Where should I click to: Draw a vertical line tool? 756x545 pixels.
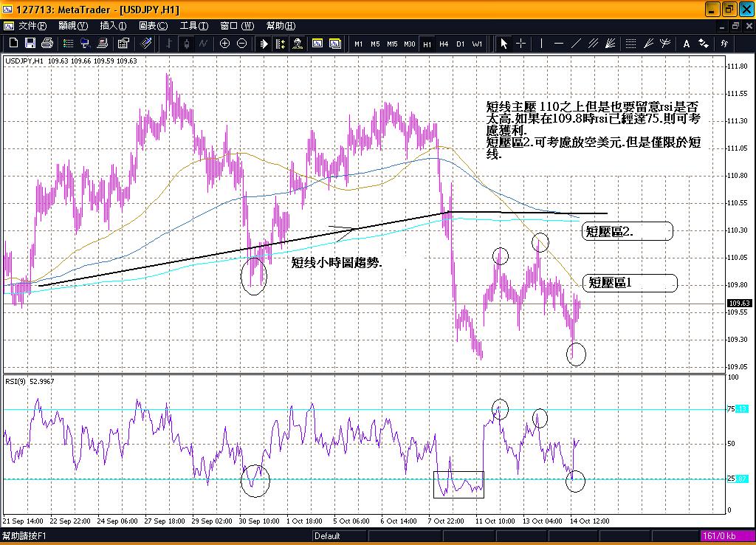tap(541, 44)
